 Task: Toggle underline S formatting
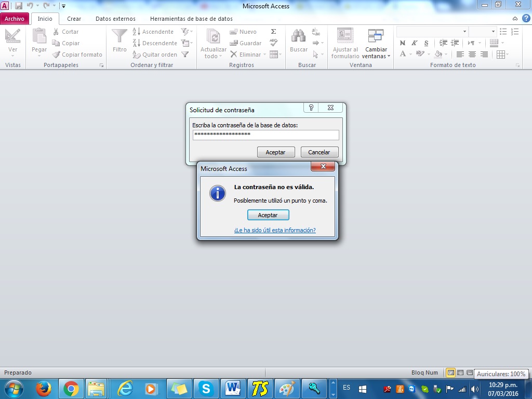coord(426,43)
